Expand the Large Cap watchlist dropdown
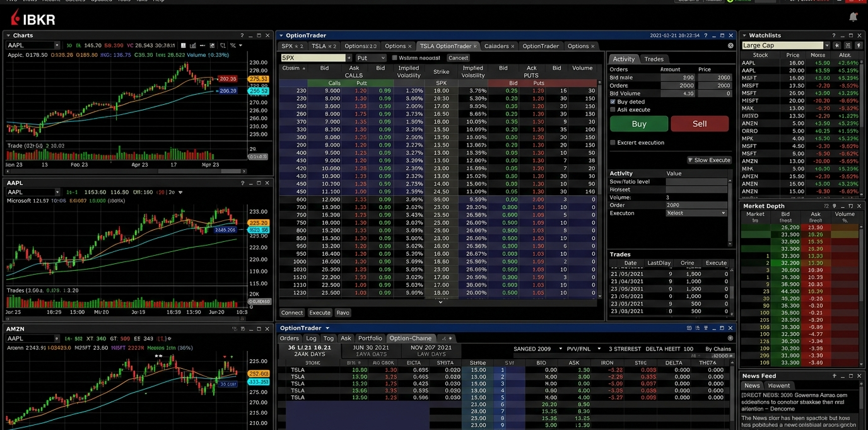 point(827,45)
